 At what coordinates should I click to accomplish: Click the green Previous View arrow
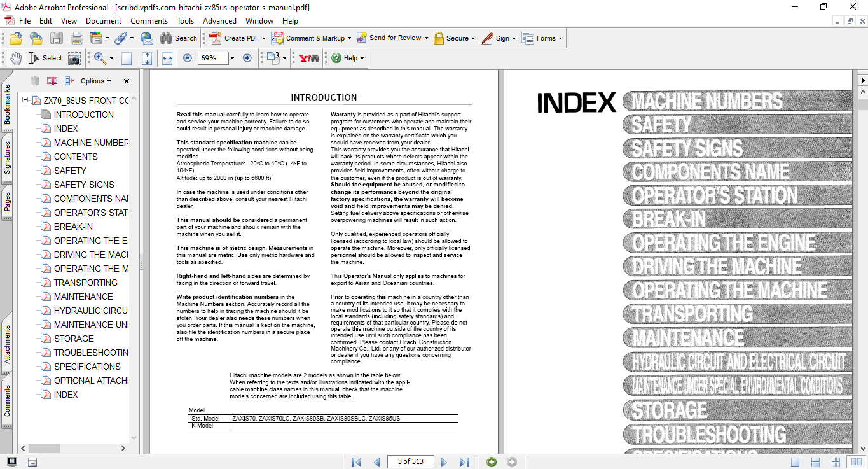click(492, 462)
